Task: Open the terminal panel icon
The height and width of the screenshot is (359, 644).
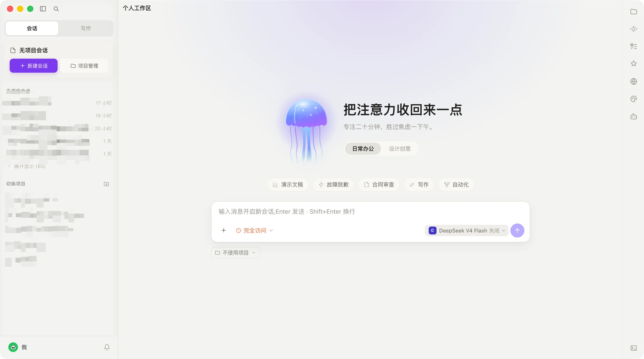Action: [x=633, y=348]
